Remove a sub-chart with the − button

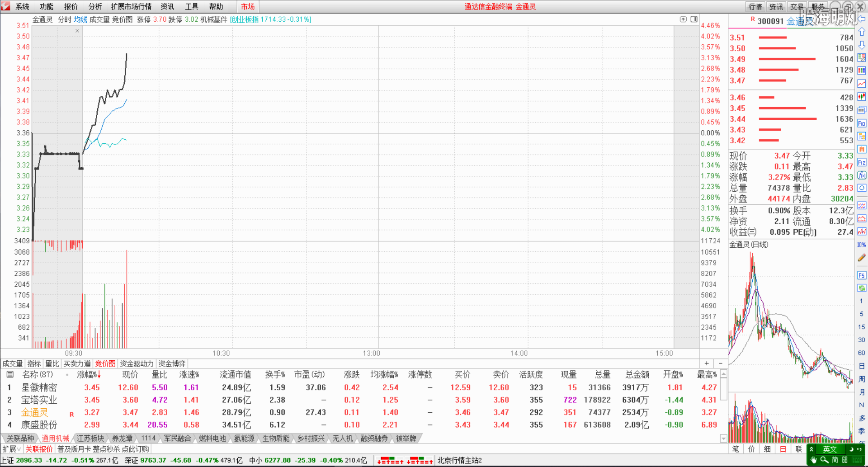pos(721,363)
